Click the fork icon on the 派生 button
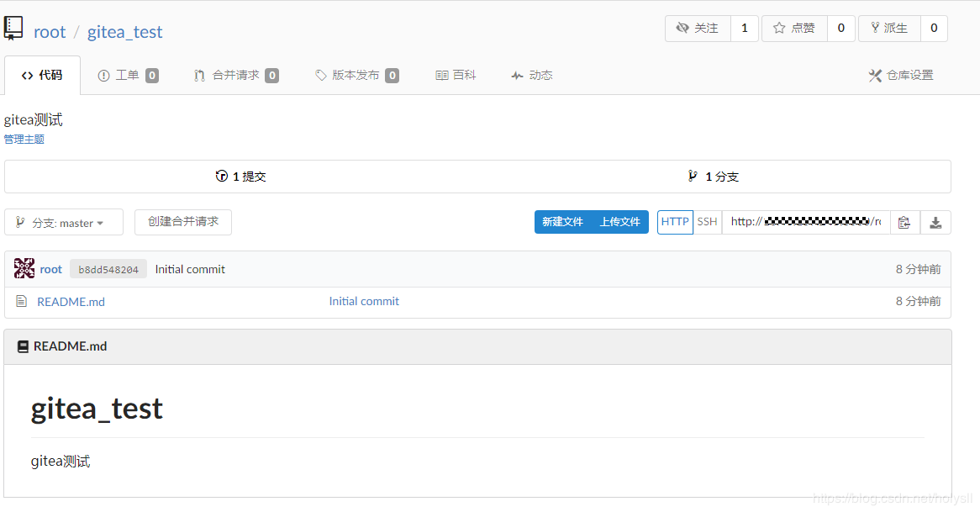The width and height of the screenshot is (980, 512). 876,28
